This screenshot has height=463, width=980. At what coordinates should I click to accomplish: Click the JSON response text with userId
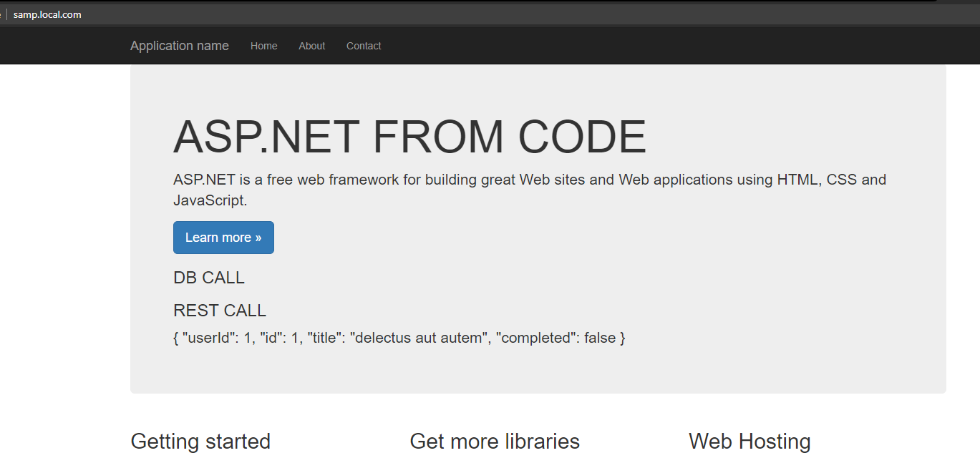pyautogui.click(x=399, y=338)
